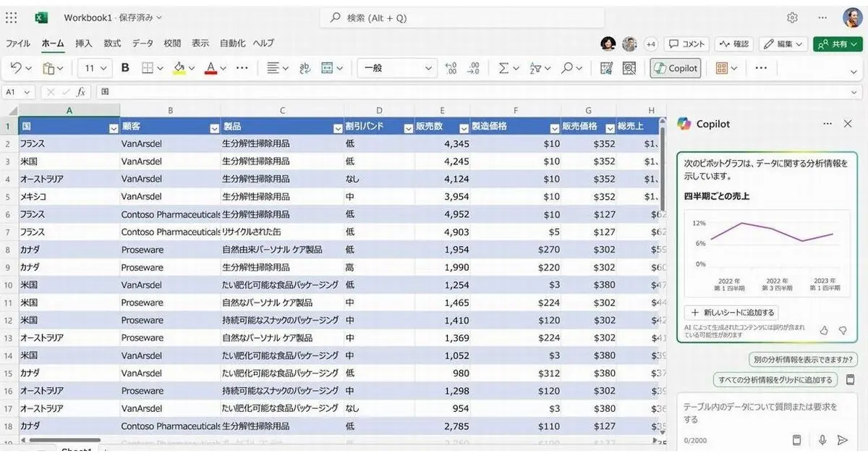Click the yellow fill color button
The image size is (868, 456).
(179, 68)
